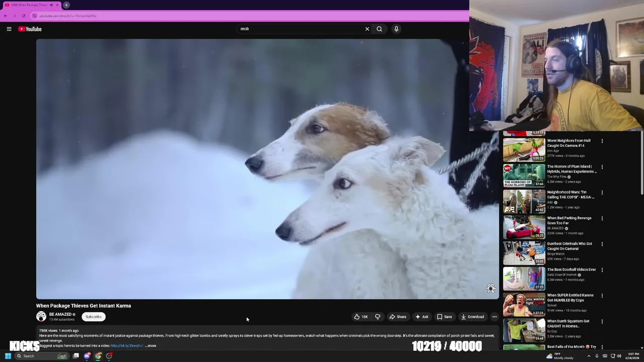Image resolution: width=644 pixels, height=362 pixels.
Task: Click title 'Dumbest Criminals Who Got Caught On Camera!'
Action: point(570,246)
